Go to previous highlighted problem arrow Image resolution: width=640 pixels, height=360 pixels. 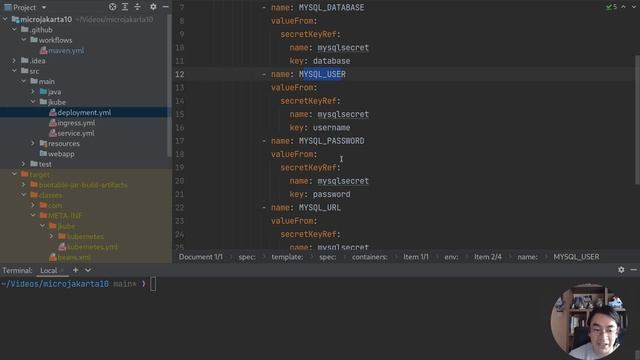point(623,7)
